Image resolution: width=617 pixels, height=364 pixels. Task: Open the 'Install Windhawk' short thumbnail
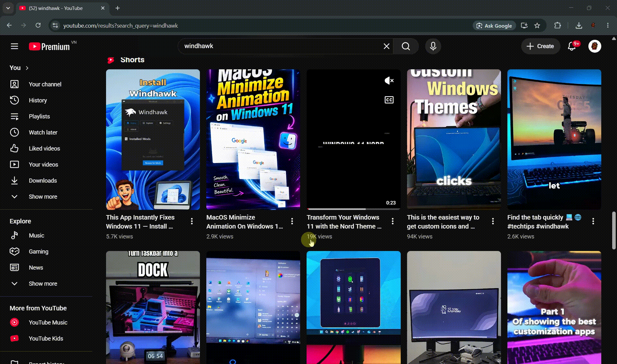point(153,140)
